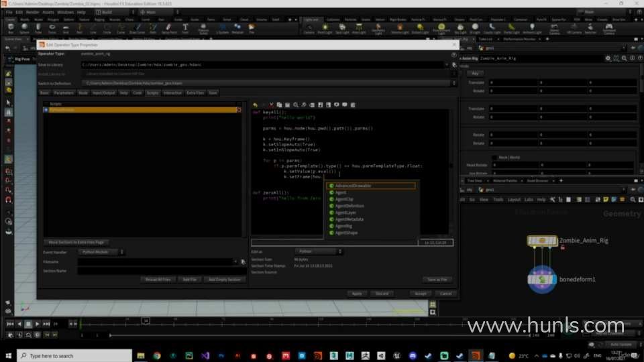Select AgentRig from autocomplete list

tap(371, 226)
